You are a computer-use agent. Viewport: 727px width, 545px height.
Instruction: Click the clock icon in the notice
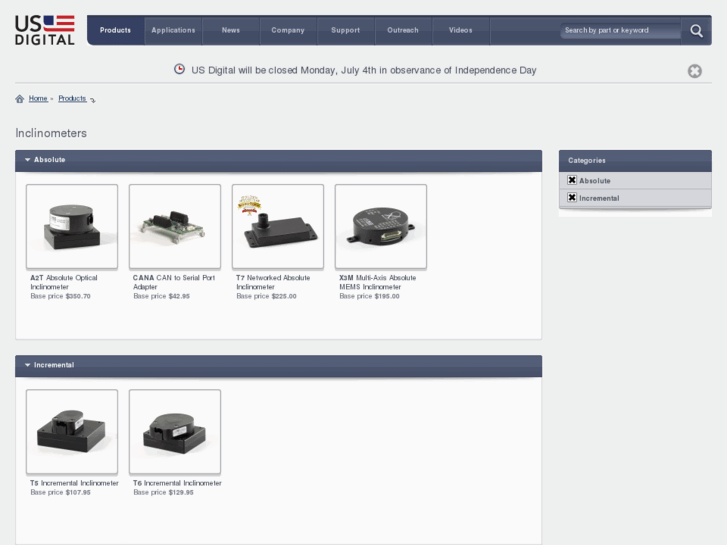179,70
